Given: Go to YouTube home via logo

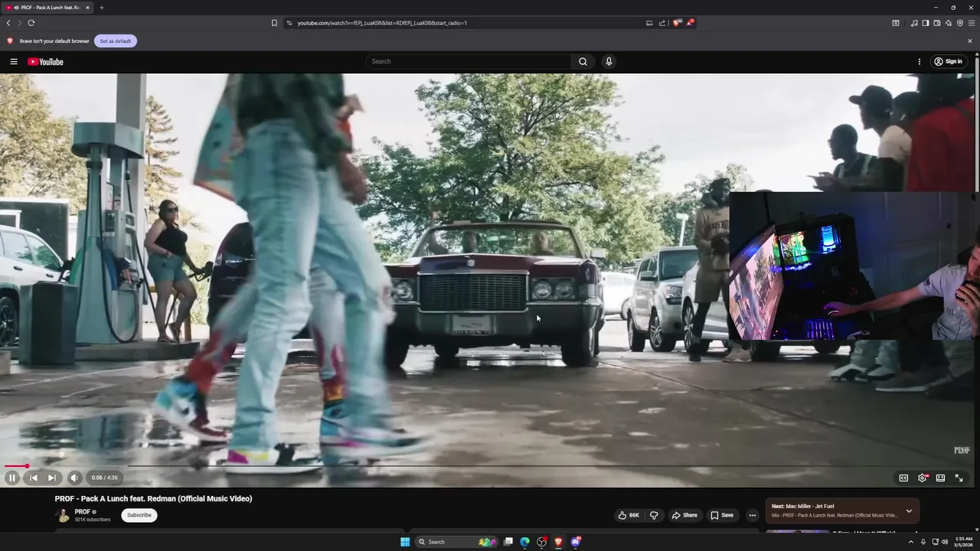Looking at the screenshot, I should pyautogui.click(x=45, y=61).
